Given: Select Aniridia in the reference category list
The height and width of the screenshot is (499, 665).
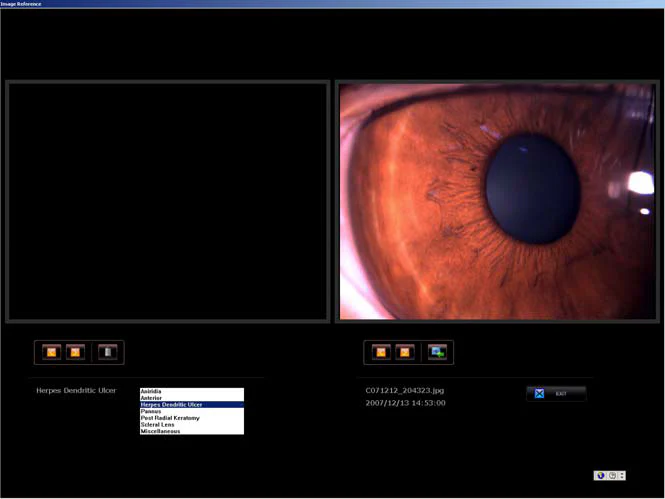Looking at the screenshot, I should click(x=191, y=391).
